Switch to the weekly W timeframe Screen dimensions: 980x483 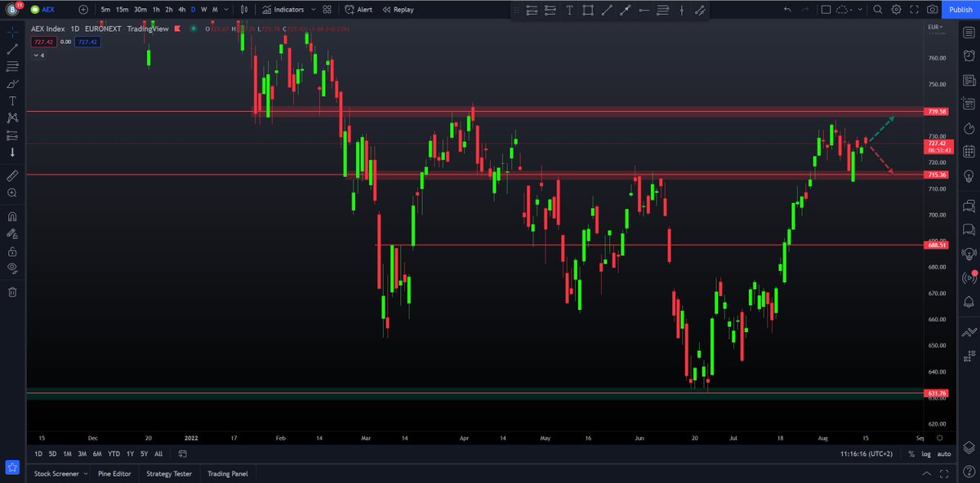[203, 10]
